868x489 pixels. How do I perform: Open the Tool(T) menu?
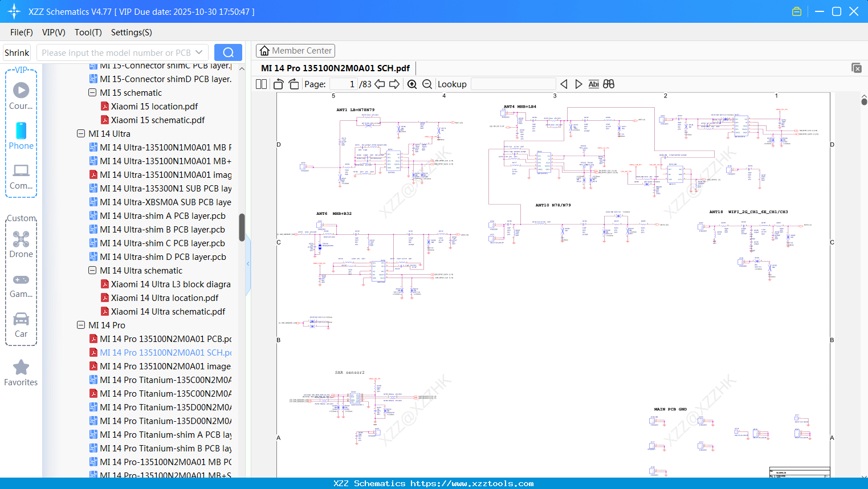click(88, 32)
